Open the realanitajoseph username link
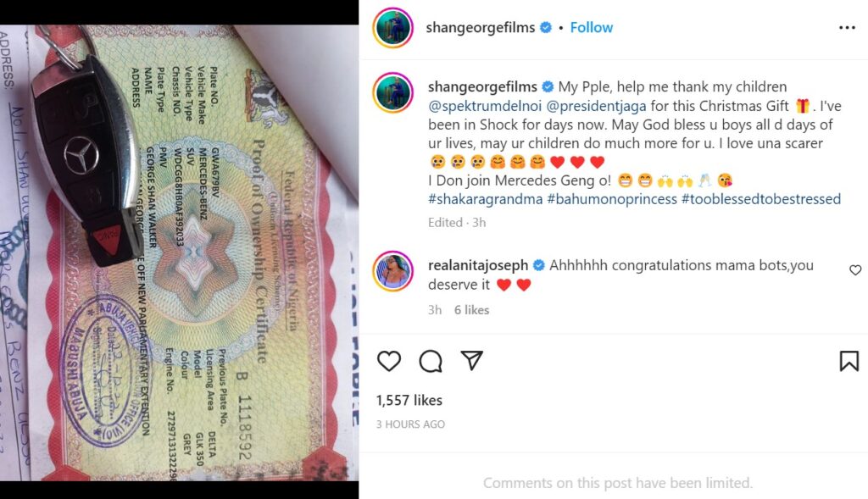Image resolution: width=868 pixels, height=499 pixels. [478, 265]
